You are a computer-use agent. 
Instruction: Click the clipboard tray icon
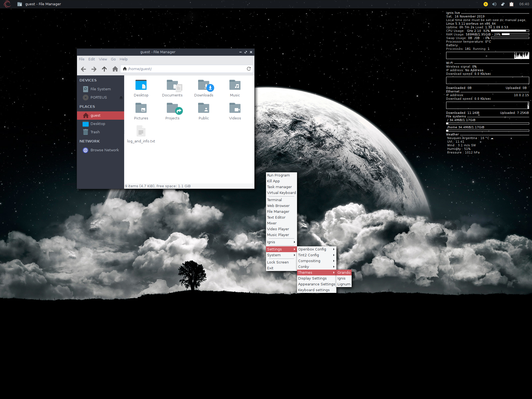click(x=511, y=4)
